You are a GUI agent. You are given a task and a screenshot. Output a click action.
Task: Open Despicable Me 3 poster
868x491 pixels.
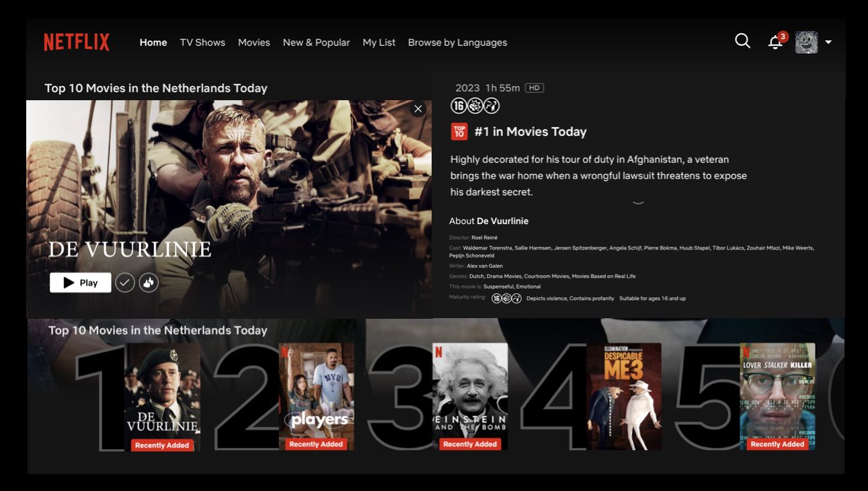(624, 396)
